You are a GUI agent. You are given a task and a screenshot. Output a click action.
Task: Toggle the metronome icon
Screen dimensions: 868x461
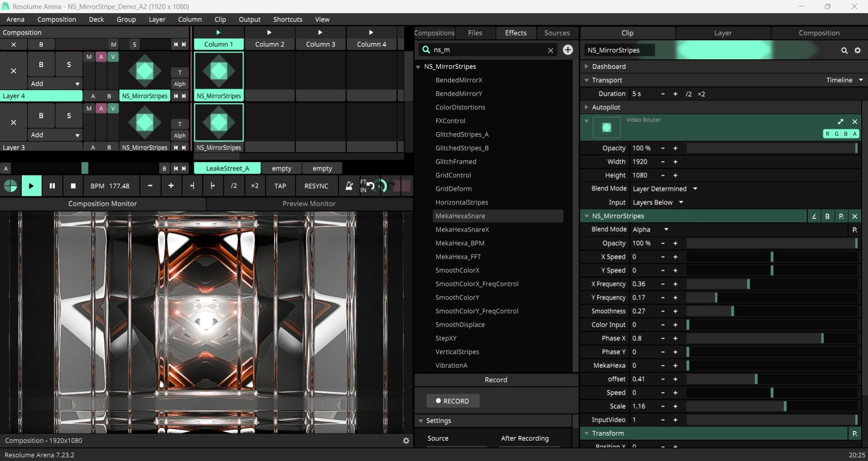pyautogui.click(x=349, y=186)
